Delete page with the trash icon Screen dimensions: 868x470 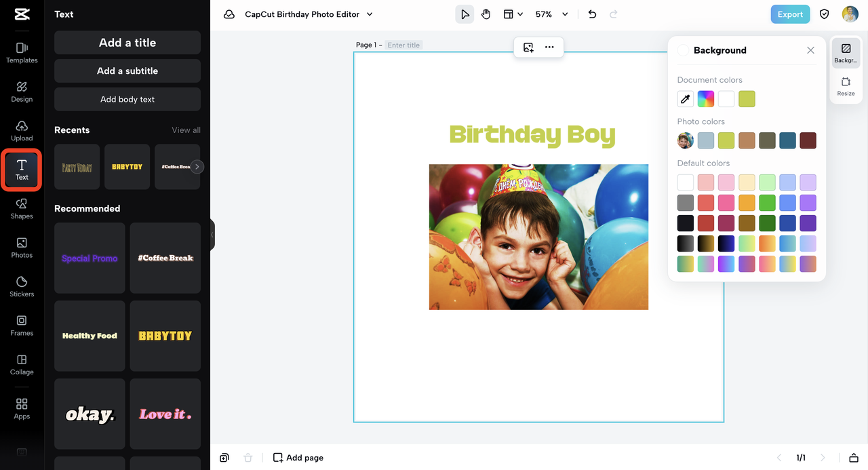248,458
